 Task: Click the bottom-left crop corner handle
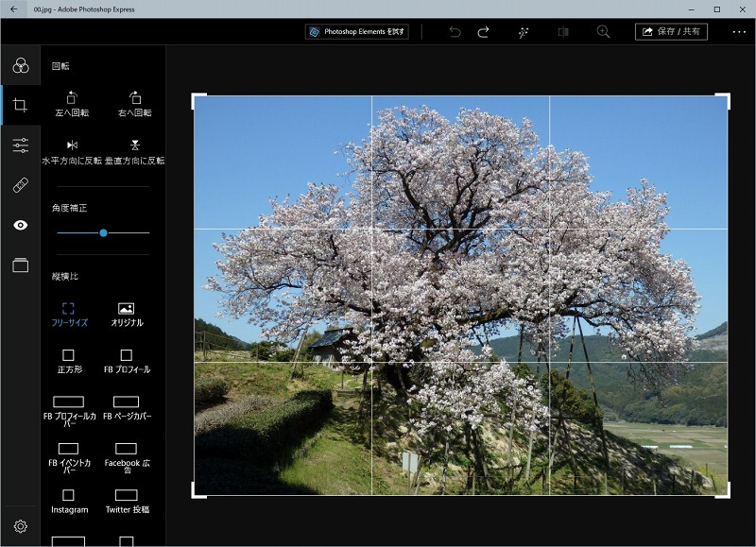point(198,491)
